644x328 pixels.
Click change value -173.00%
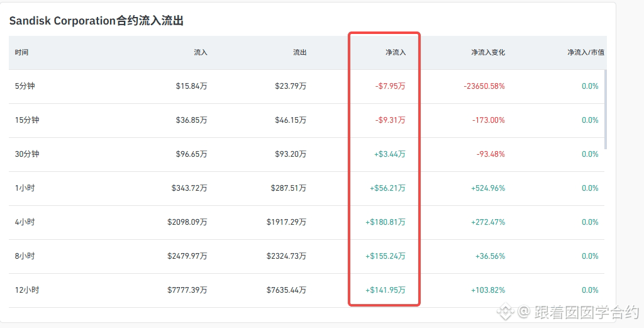[x=489, y=120]
